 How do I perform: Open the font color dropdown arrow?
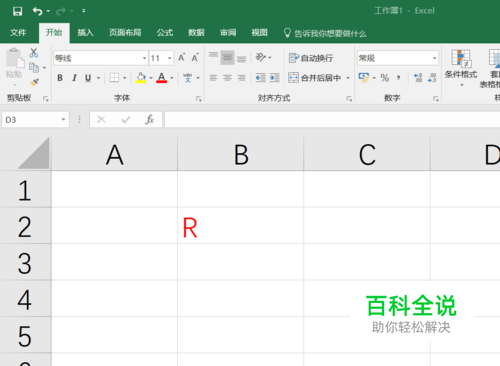(x=172, y=78)
